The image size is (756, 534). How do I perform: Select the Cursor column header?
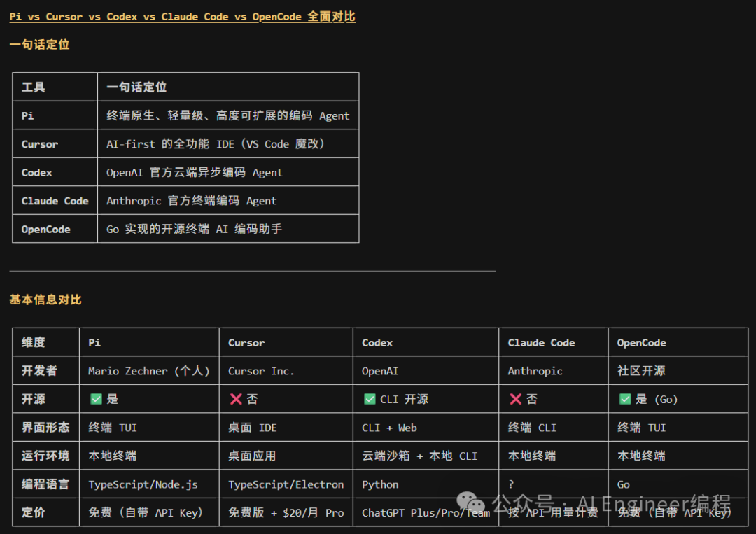(246, 342)
